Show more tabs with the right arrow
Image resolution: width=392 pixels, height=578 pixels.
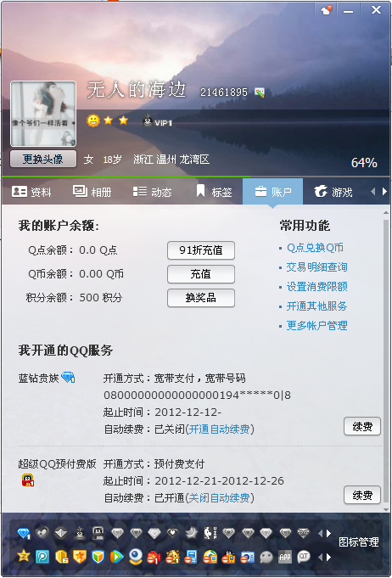pos(384,191)
